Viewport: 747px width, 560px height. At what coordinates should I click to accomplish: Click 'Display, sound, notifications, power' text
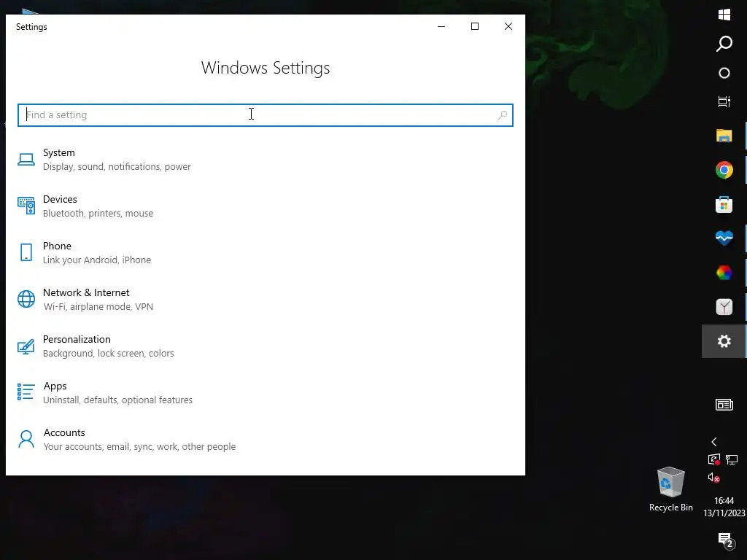coord(117,167)
